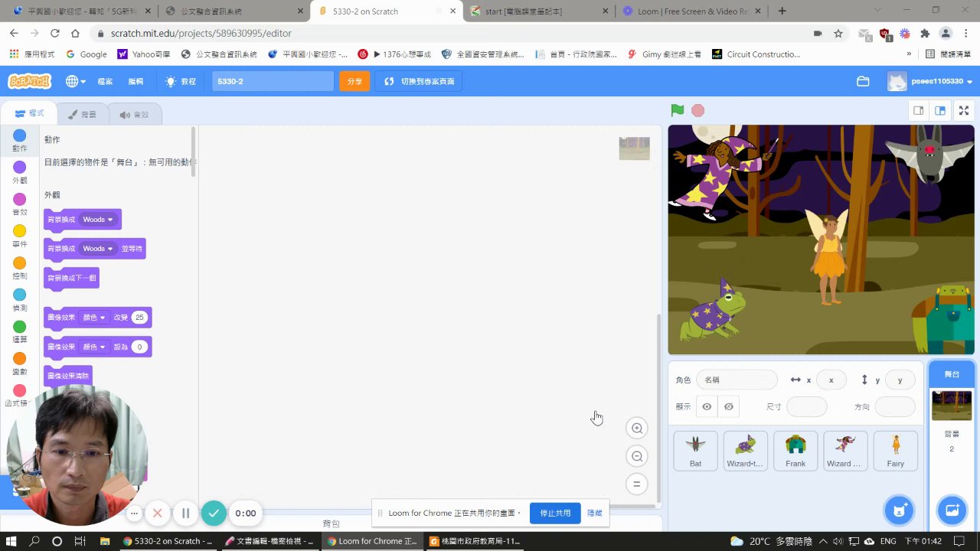Image resolution: width=980 pixels, height=551 pixels.
Task: Select the 音效 Sound category
Action: [x=19, y=205]
